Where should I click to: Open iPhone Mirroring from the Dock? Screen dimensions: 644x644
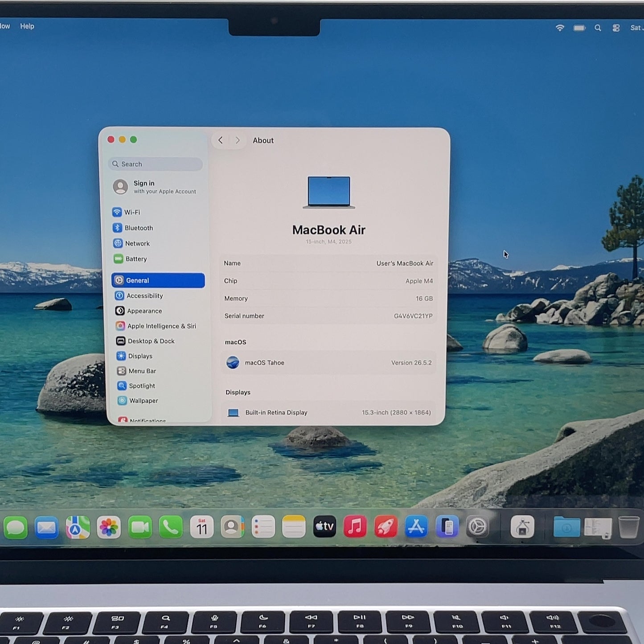click(447, 527)
